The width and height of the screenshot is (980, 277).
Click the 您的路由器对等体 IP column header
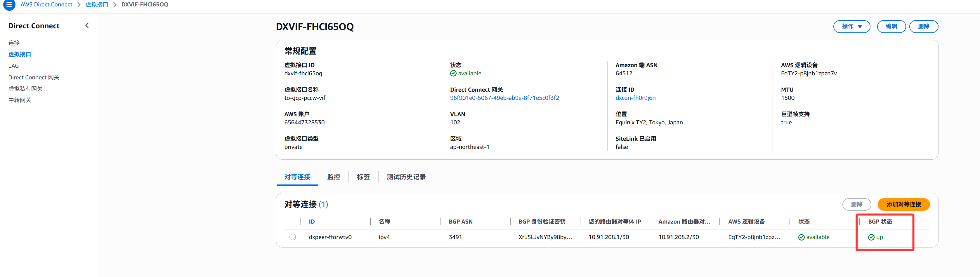tap(614, 222)
